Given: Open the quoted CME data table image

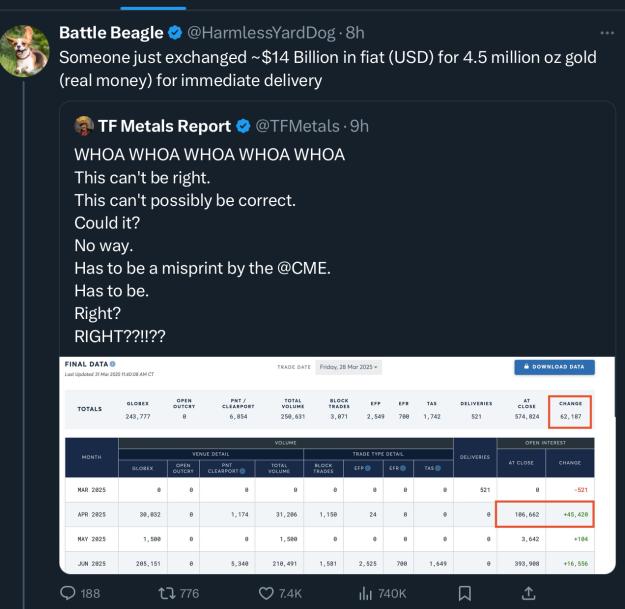Looking at the screenshot, I should (x=337, y=465).
